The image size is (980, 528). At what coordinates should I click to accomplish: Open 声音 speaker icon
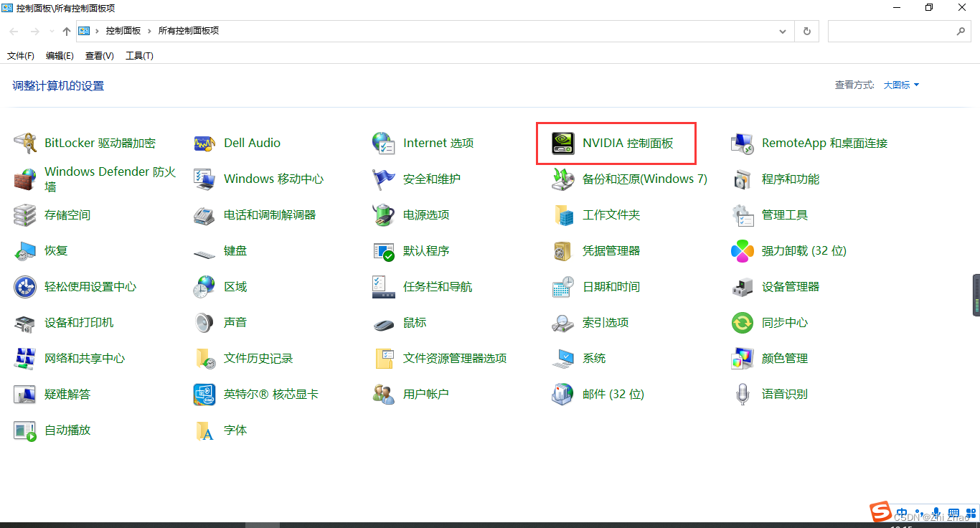[x=204, y=322]
